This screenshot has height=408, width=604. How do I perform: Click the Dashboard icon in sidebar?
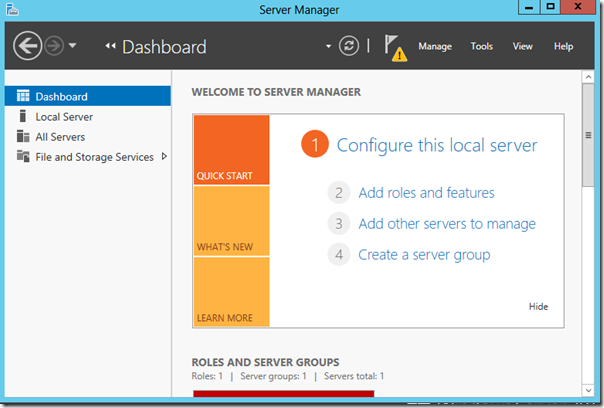tap(23, 97)
